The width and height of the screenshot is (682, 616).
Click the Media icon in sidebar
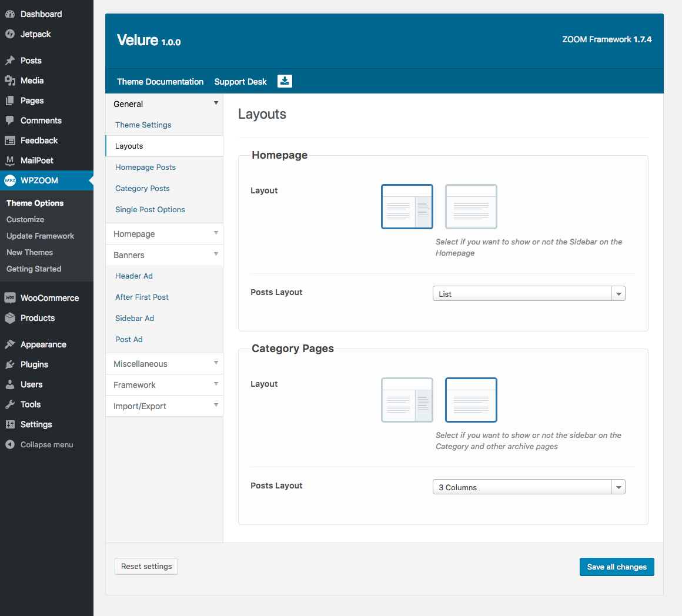tap(10, 81)
